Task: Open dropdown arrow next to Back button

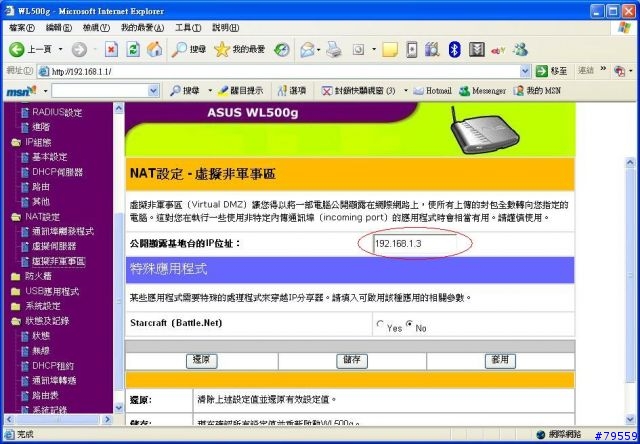Action: (x=60, y=50)
